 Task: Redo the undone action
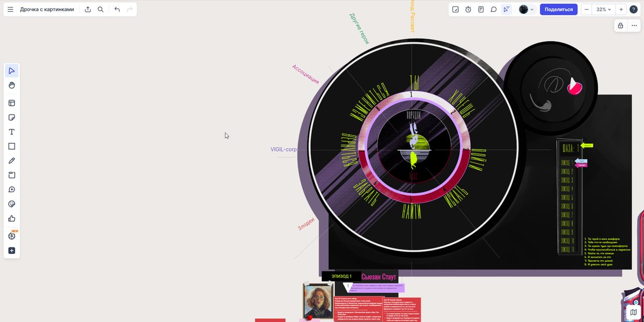click(130, 10)
